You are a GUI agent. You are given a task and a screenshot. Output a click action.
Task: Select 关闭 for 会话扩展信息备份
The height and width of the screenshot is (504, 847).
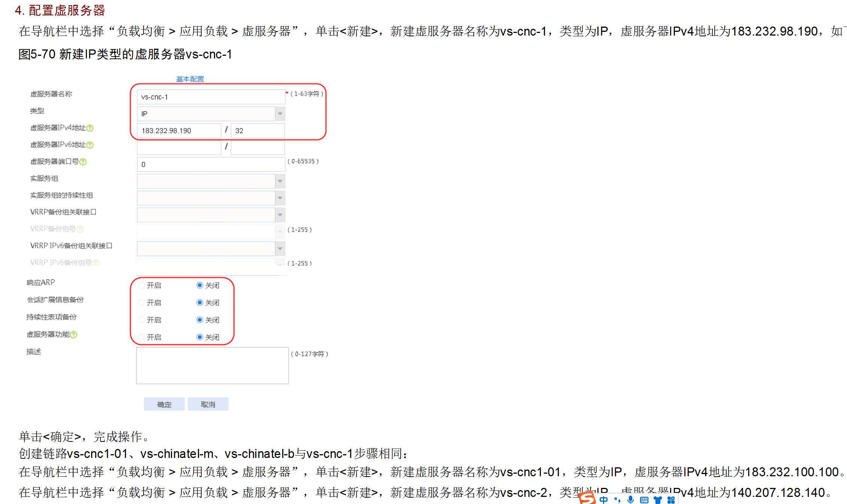click(x=200, y=303)
